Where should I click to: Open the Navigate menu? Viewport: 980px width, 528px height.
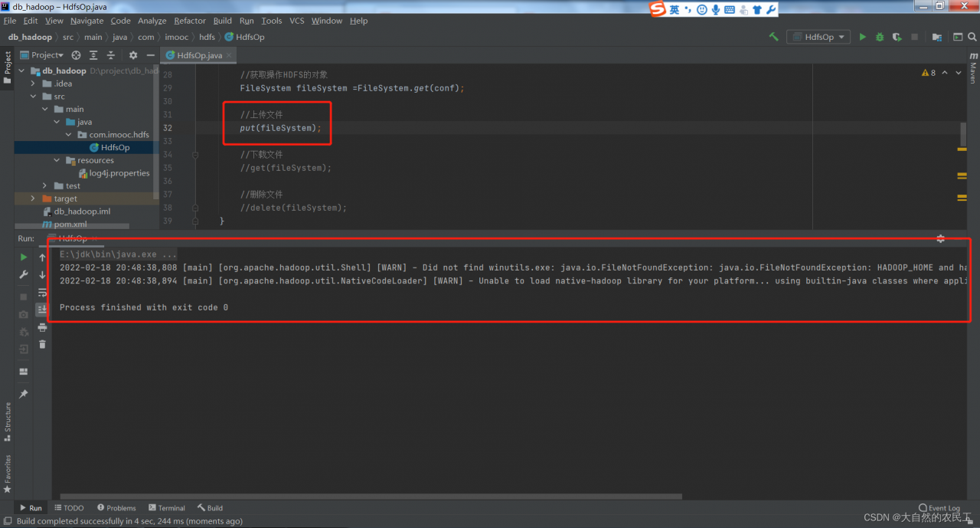87,21
